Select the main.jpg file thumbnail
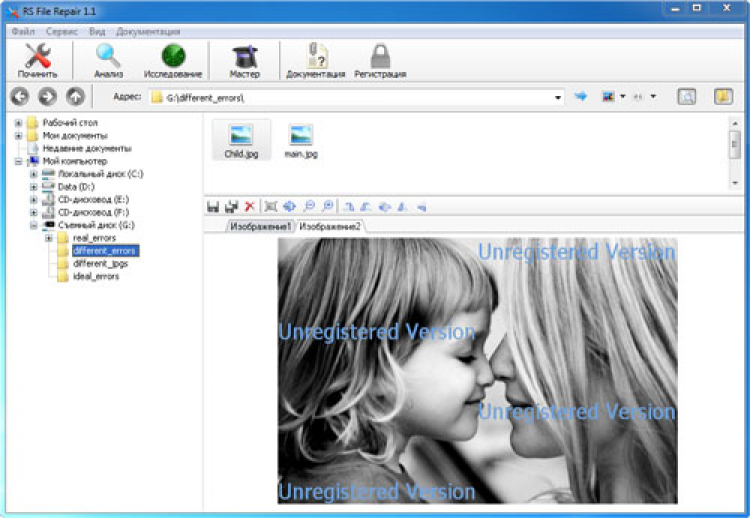Viewport: 750px width, 518px height. pyautogui.click(x=301, y=140)
